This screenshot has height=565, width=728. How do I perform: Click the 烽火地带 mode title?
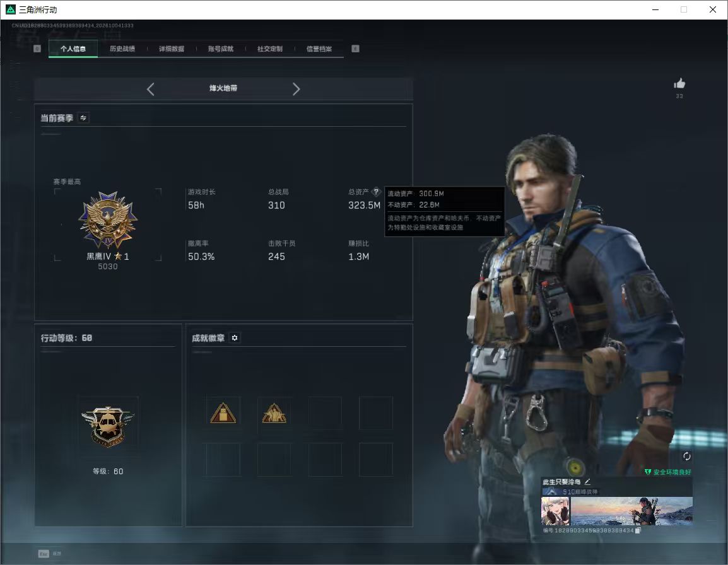pos(223,88)
